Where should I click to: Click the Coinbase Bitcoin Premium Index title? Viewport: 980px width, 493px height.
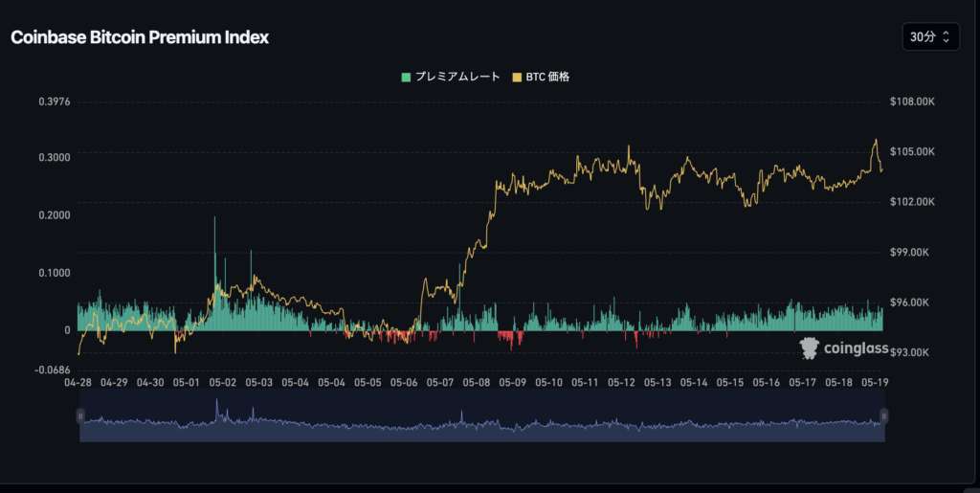point(140,37)
